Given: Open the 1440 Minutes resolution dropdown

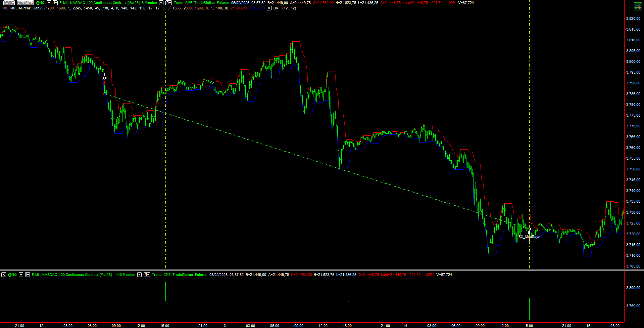Looking at the screenshot, I should [x=139, y=275].
